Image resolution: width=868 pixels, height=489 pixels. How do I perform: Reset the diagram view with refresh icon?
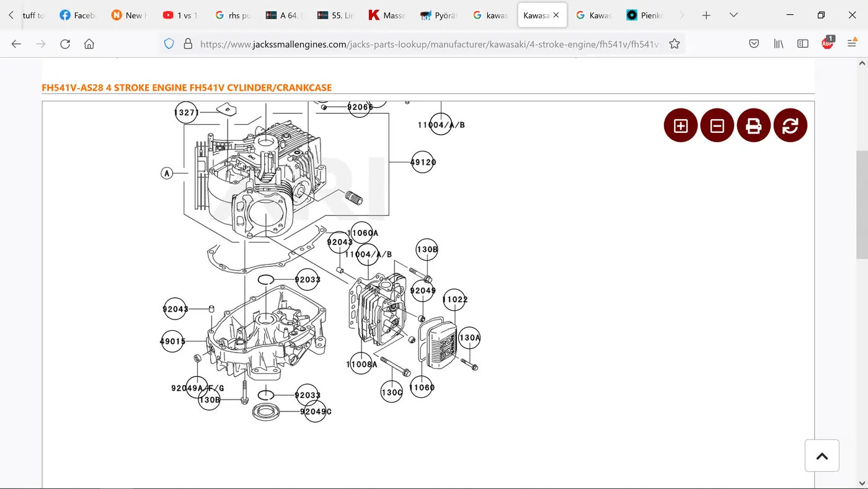point(790,125)
